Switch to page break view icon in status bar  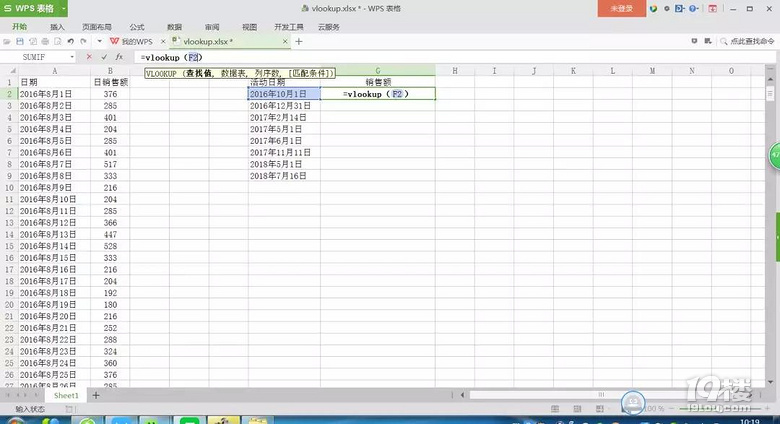coord(577,409)
